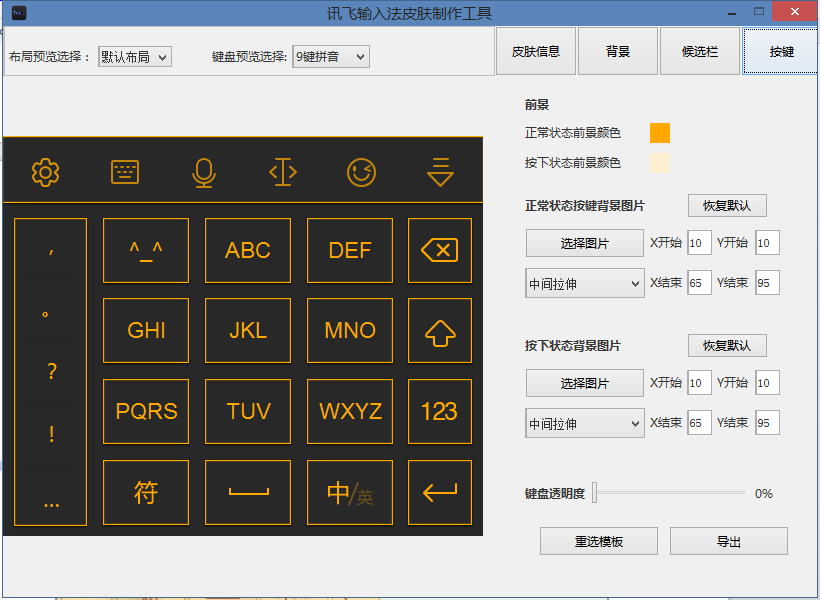Click the winking emoji face icon
This screenshot has height=600, width=820.
click(x=361, y=172)
